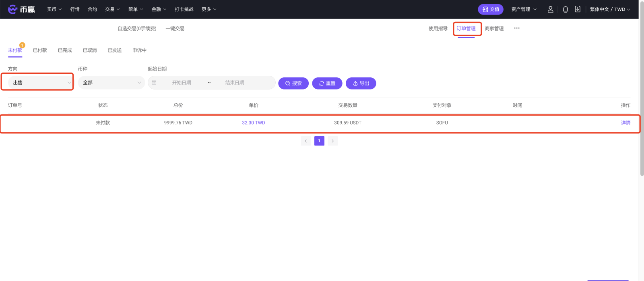Expand the 跟单 dropdown menu
This screenshot has height=281, width=644.
point(136,9)
